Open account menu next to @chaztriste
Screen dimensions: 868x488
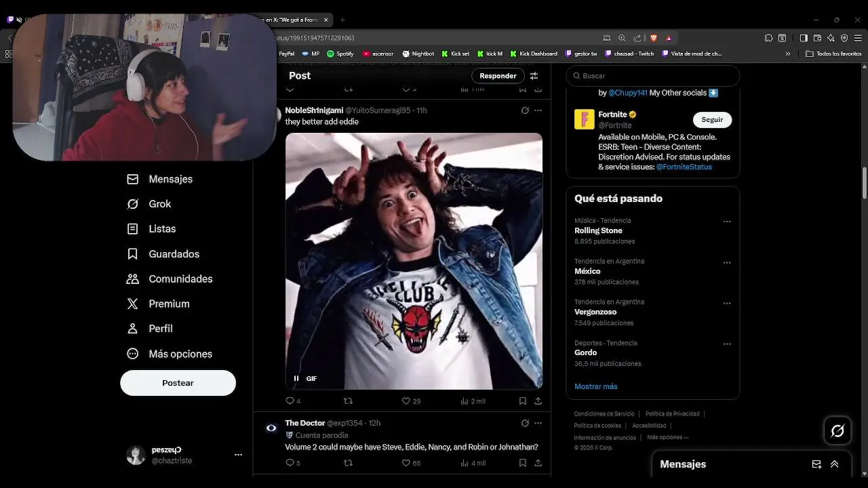click(x=238, y=455)
